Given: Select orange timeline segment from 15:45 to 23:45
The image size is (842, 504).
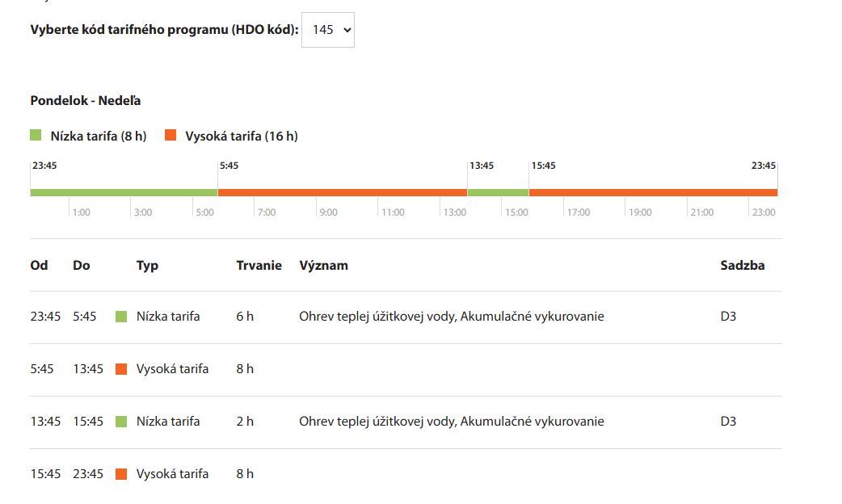Looking at the screenshot, I should point(653,192).
